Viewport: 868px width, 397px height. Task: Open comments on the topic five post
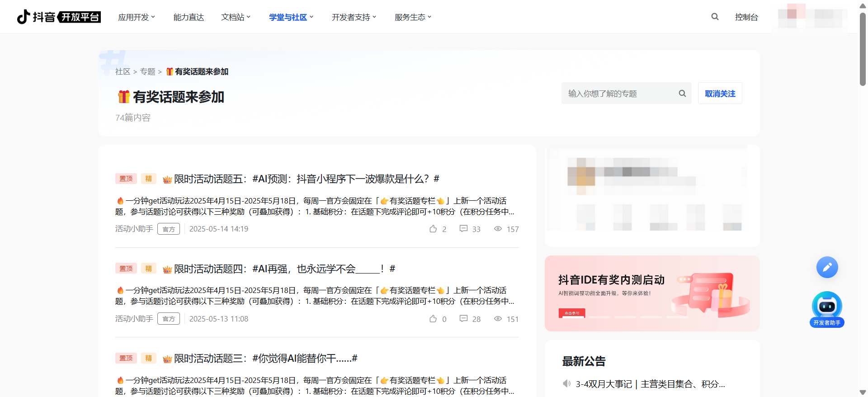click(463, 229)
